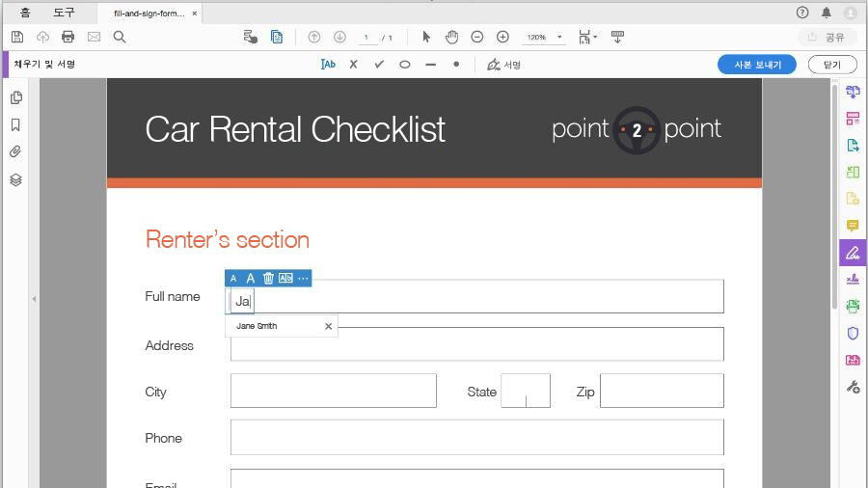This screenshot has height=488, width=868.
Task: Click the 닫기 button
Action: pyautogui.click(x=831, y=65)
